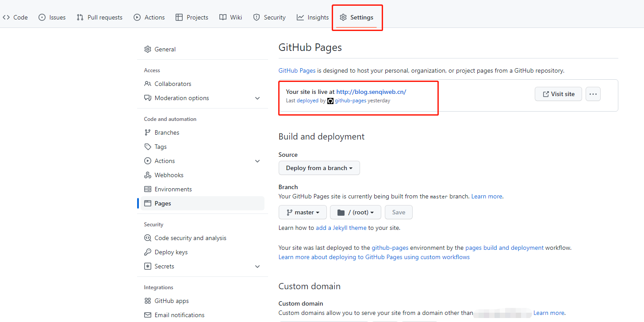Image resolution: width=644 pixels, height=322 pixels.
Task: Open the / (root) folder dropdown
Action: (x=356, y=212)
